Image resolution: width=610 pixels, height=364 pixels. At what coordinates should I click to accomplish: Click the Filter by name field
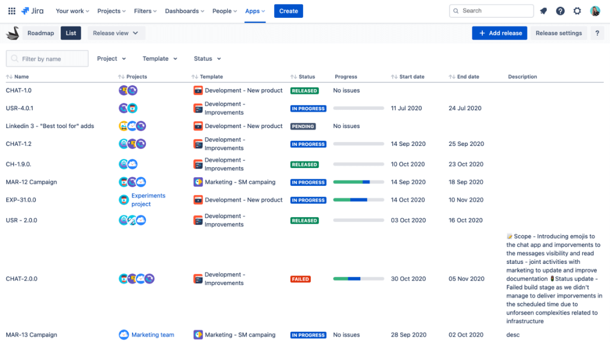point(47,59)
